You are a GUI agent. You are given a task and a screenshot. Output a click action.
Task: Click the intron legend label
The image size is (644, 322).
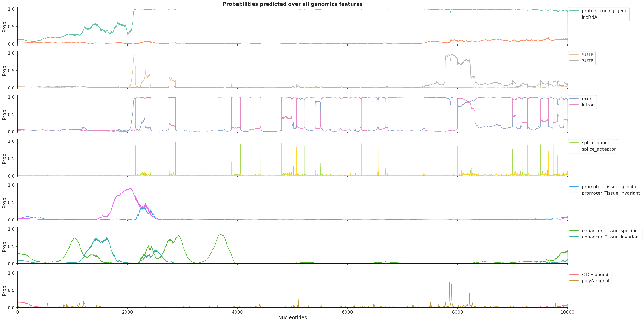tap(588, 105)
